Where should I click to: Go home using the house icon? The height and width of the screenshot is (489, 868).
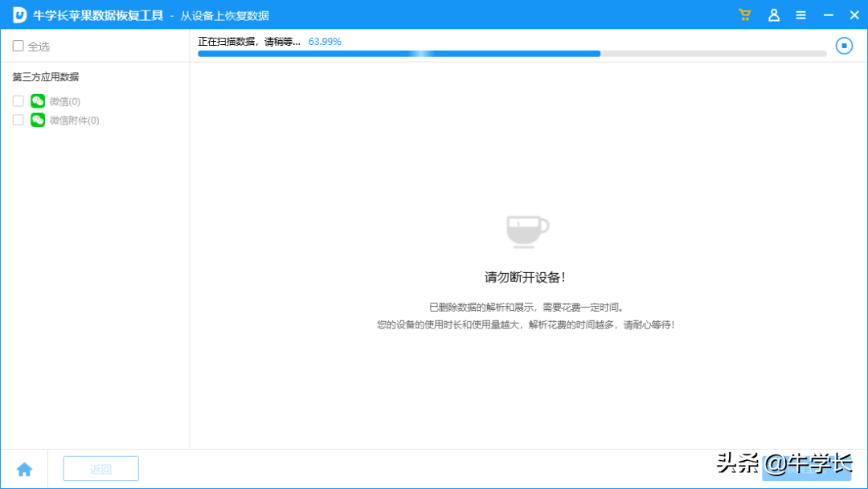point(25,468)
